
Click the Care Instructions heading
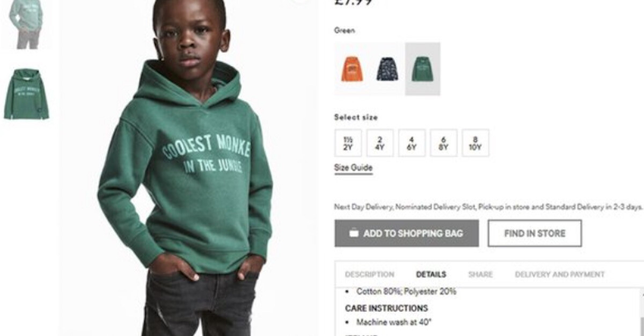pos(386,308)
